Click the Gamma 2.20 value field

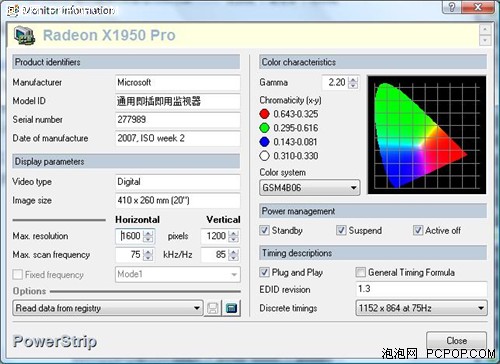pos(335,82)
